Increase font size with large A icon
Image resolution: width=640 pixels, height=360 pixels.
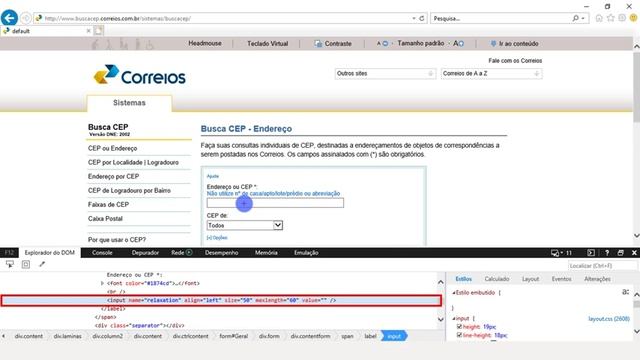(x=458, y=43)
